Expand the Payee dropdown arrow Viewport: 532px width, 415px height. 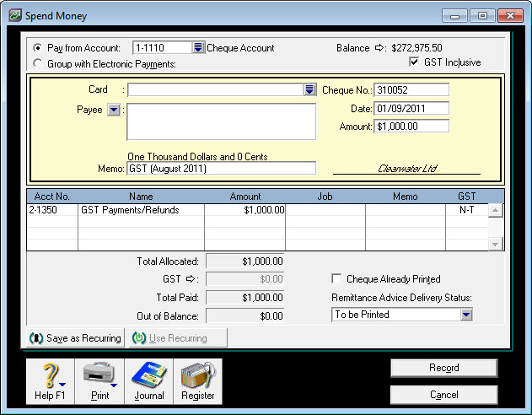tap(113, 110)
